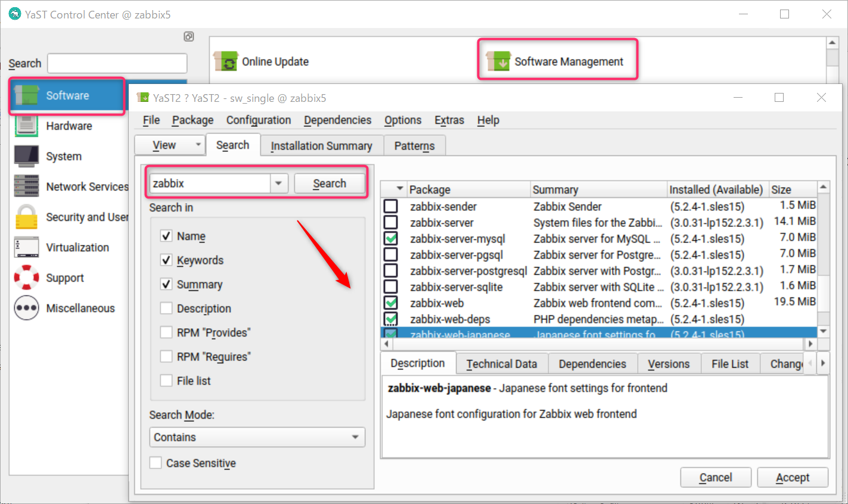Image resolution: width=848 pixels, height=504 pixels.
Task: Click the package list scroll down arrow
Action: point(823,331)
